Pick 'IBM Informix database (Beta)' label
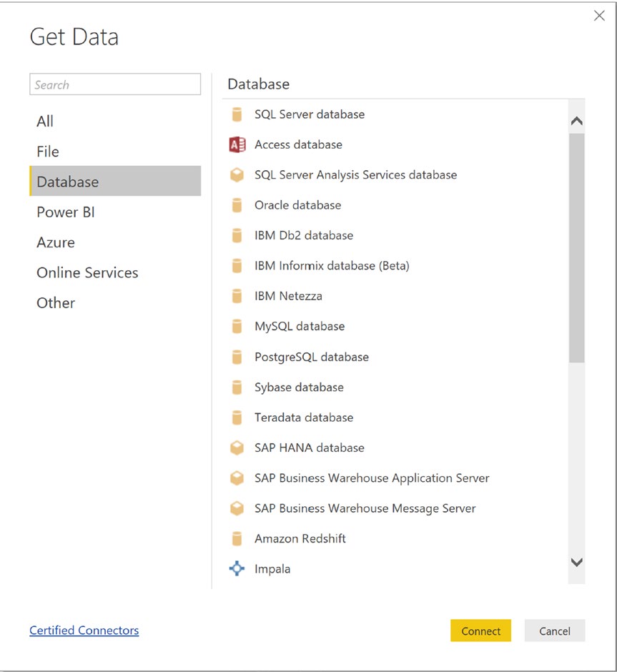Image resolution: width=617 pixels, height=672 pixels. tap(332, 266)
